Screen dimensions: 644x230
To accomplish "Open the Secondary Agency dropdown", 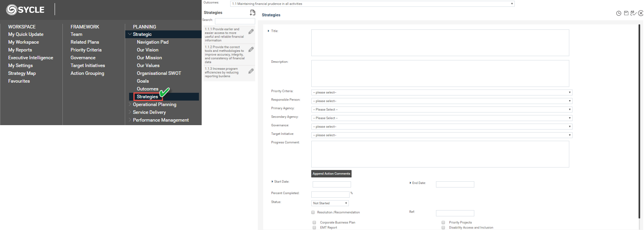I will (x=442, y=118).
